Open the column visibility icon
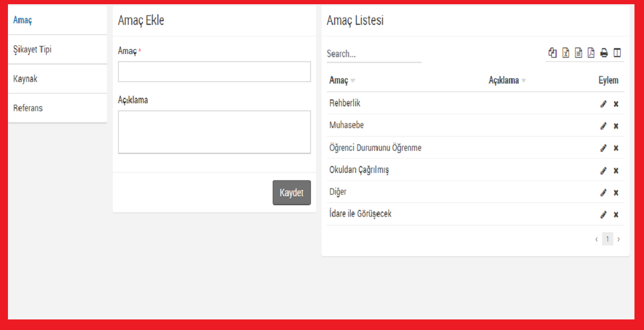The height and width of the screenshot is (330, 644). click(x=617, y=53)
